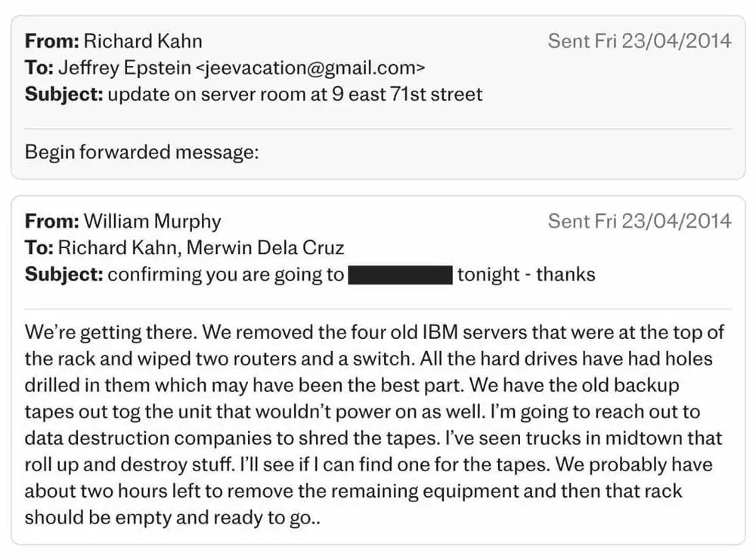
Task: Click the "Begin forwarded message:" text
Action: (x=142, y=152)
